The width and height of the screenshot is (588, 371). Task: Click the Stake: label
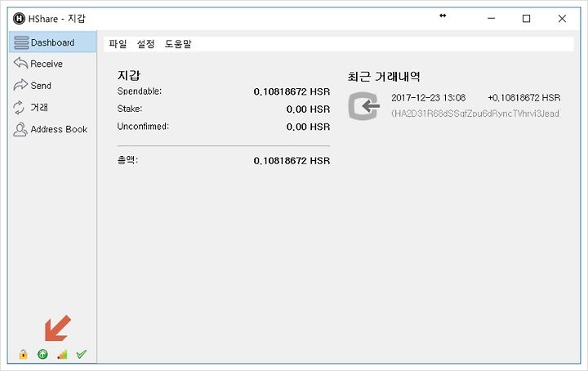tap(130, 109)
